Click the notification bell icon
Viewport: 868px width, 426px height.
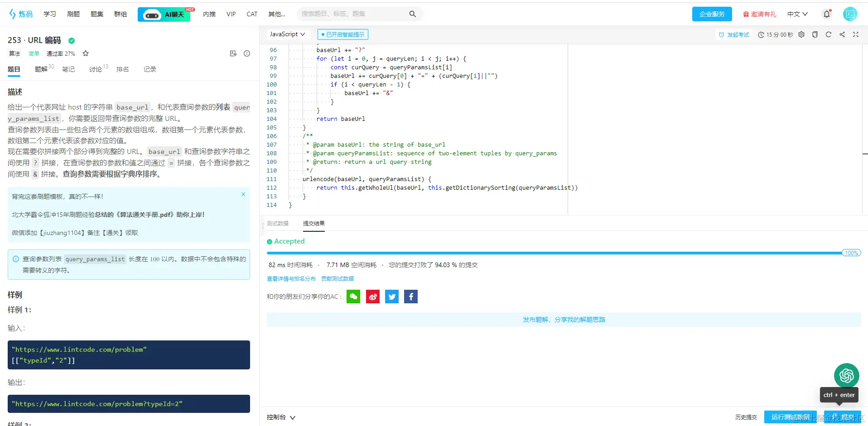[827, 14]
